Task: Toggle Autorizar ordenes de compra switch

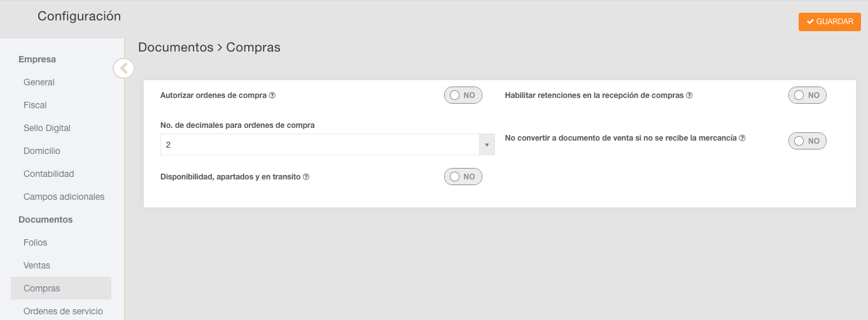Action: pos(463,95)
